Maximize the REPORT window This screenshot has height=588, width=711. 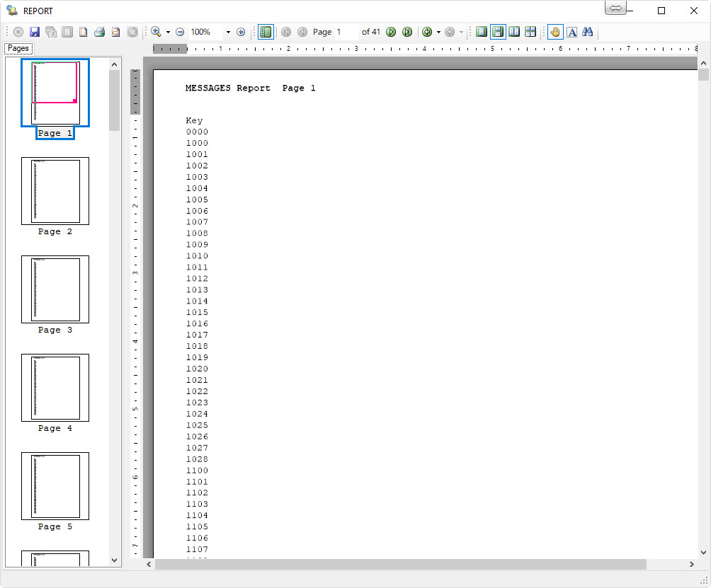tap(661, 11)
